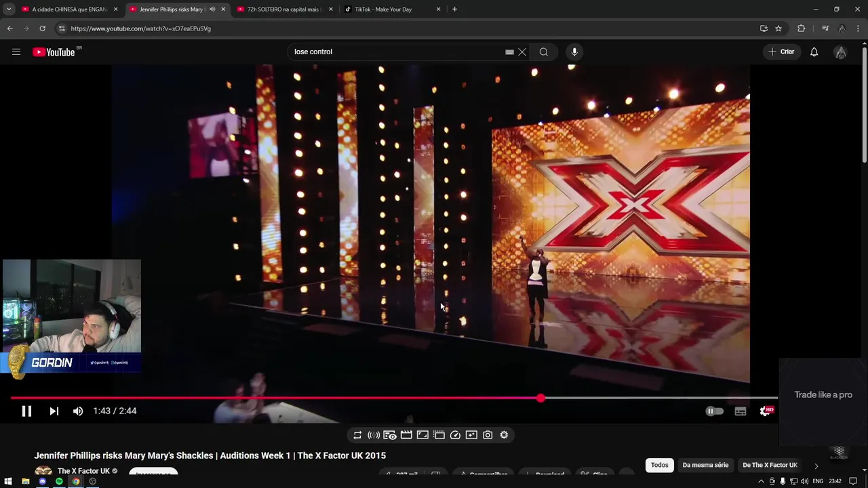Image resolution: width=868 pixels, height=488 pixels.
Task: Mute the player volume speaker icon
Action: coord(78,411)
